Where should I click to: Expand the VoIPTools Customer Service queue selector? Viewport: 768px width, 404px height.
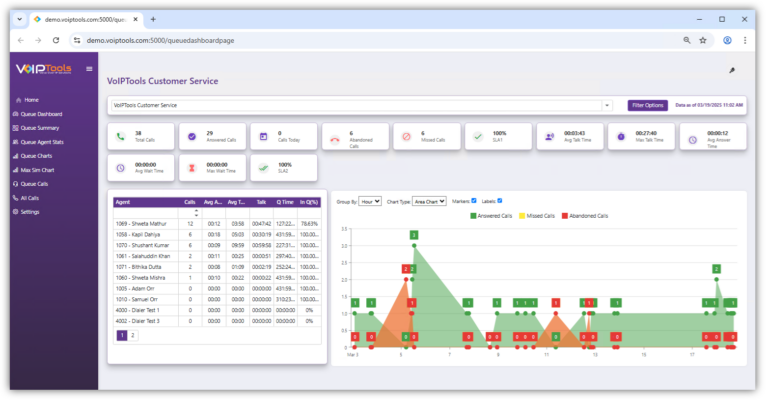point(606,105)
